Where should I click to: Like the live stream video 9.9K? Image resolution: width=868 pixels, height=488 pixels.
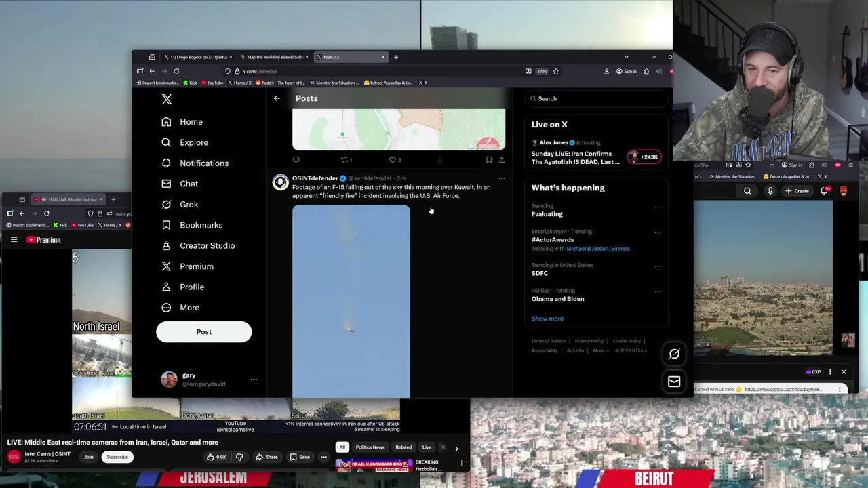click(217, 457)
